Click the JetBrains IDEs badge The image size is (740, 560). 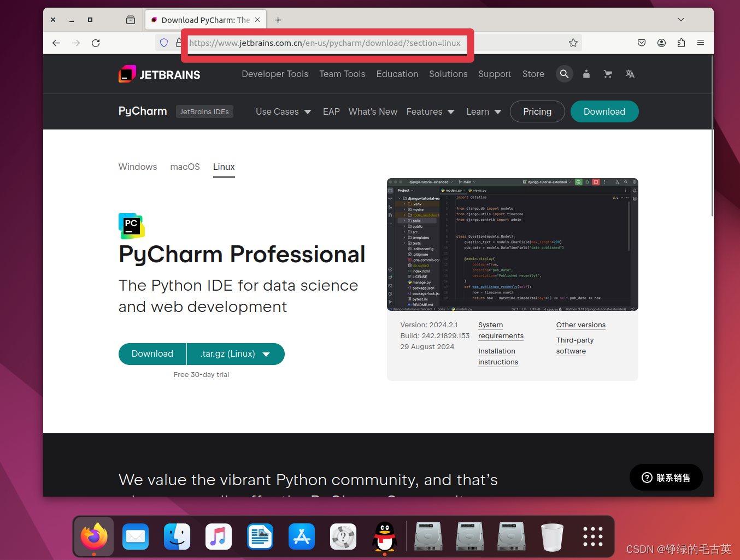[204, 111]
